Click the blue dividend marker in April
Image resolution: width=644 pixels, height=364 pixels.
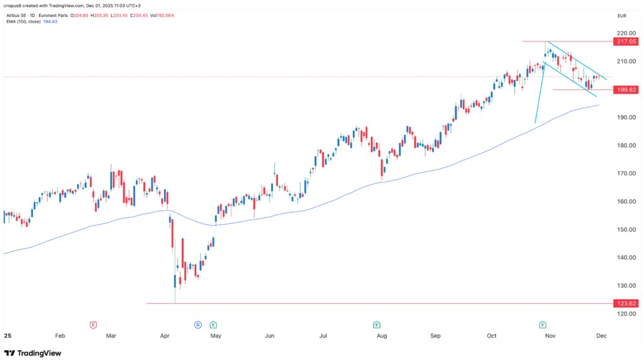pyautogui.click(x=197, y=324)
